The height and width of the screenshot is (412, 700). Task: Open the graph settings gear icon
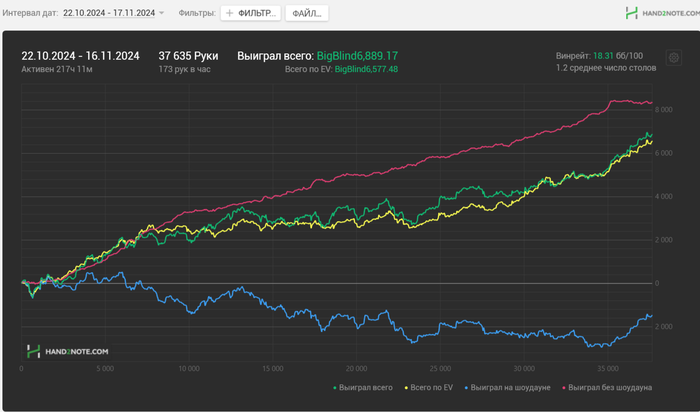[674, 58]
